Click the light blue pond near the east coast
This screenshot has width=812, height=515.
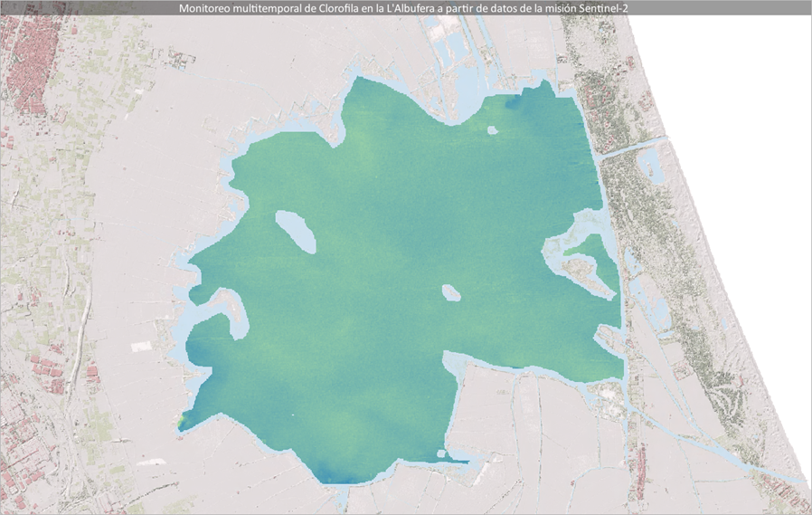point(648,163)
